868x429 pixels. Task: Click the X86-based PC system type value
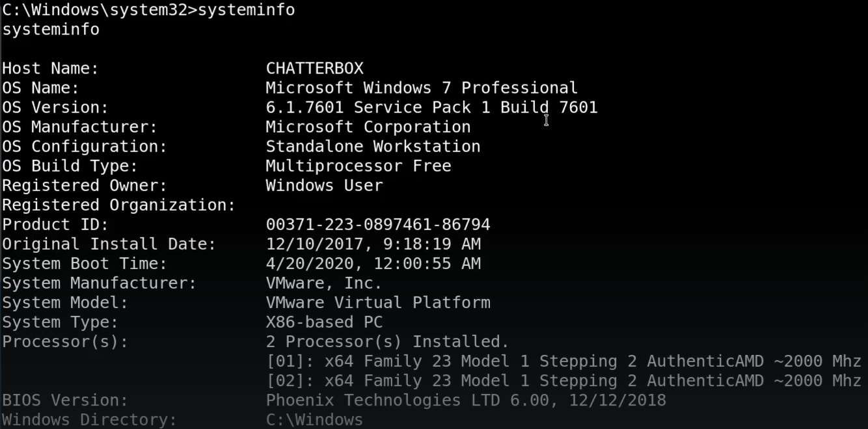coord(324,322)
